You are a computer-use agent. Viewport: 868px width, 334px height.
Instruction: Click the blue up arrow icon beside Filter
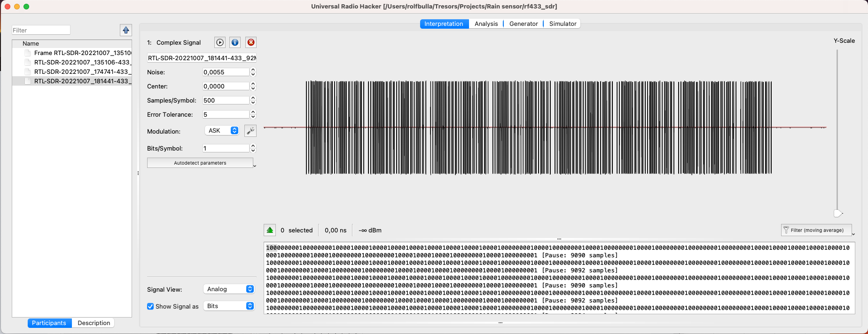click(x=126, y=30)
